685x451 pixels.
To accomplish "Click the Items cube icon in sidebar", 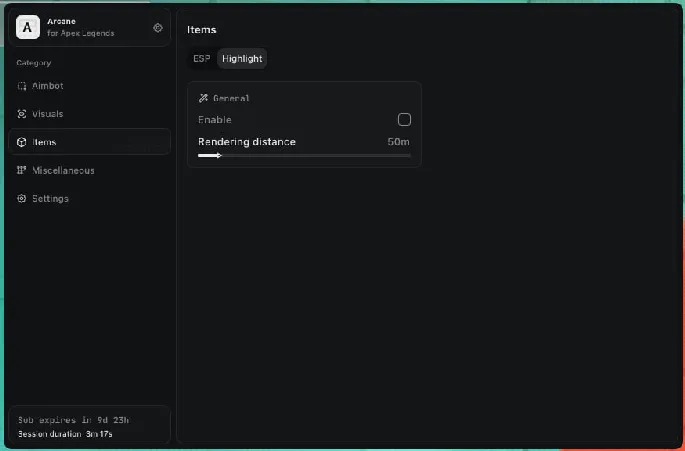I will pos(22,142).
